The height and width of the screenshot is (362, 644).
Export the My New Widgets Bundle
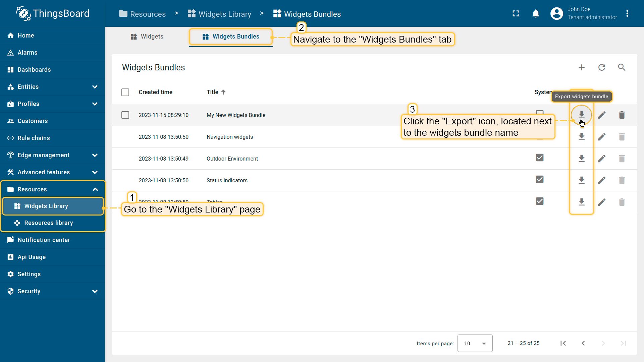pos(581,115)
